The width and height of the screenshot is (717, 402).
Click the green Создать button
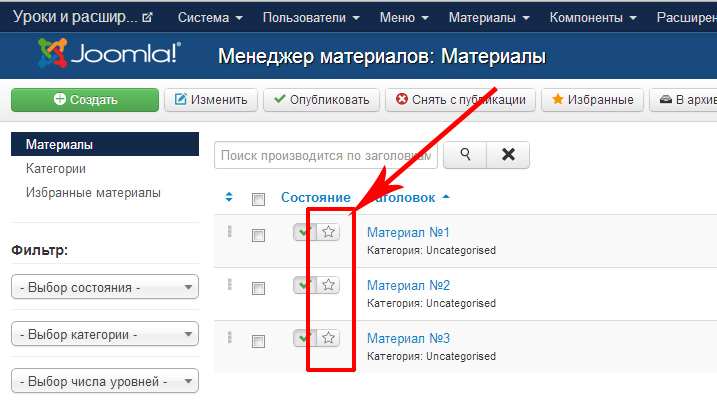pyautogui.click(x=85, y=100)
